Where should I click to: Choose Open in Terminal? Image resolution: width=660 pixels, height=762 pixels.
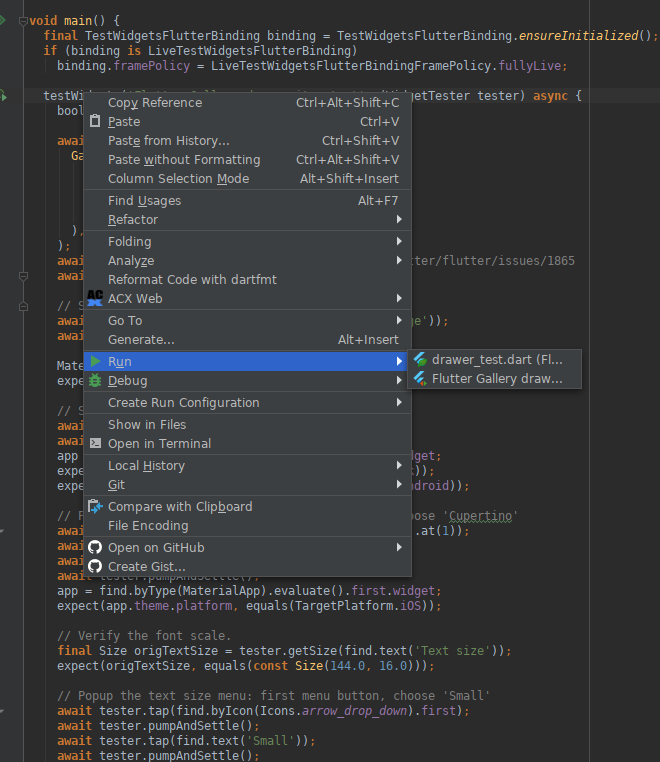pos(247,444)
